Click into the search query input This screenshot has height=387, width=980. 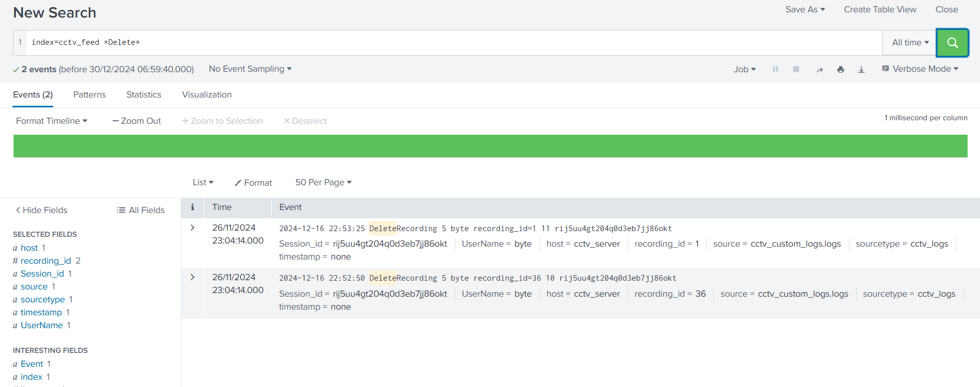coord(454,43)
